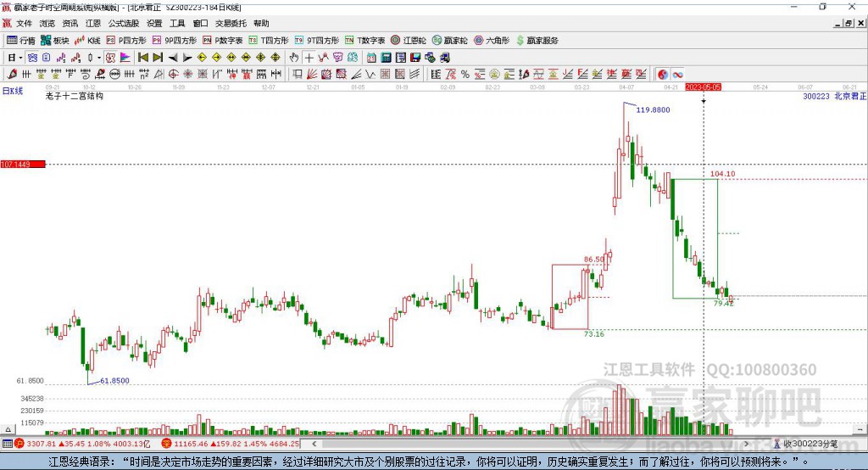Click the 深 Shenzhen index status entry
Viewport: 868px width, 470px height.
(231, 444)
